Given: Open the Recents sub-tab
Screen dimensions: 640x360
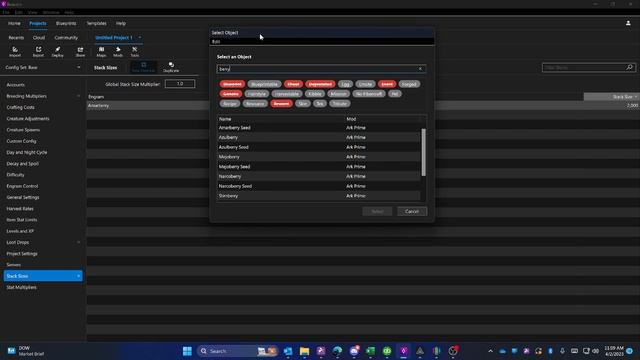Looking at the screenshot, I should (x=16, y=38).
